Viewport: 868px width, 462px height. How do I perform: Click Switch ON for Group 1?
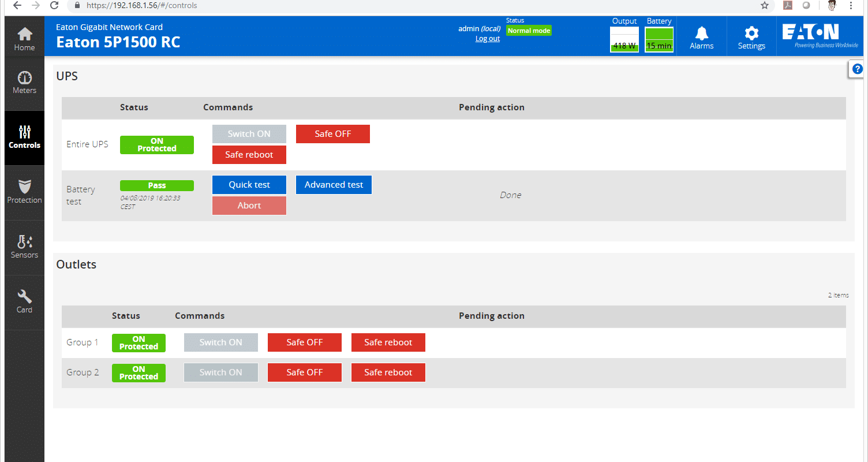(x=221, y=342)
